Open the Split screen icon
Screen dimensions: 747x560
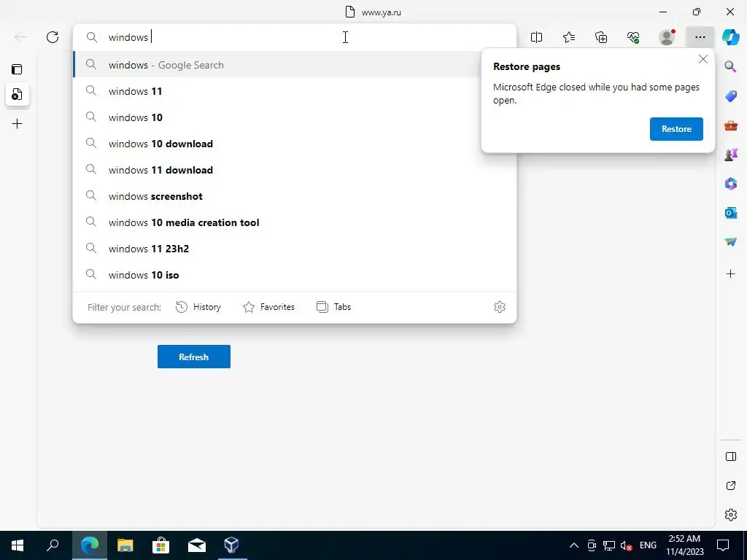[x=536, y=37]
